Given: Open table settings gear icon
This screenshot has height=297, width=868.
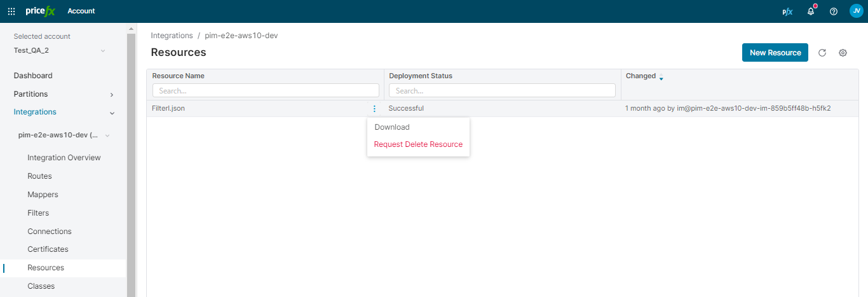Looking at the screenshot, I should pyautogui.click(x=843, y=53).
